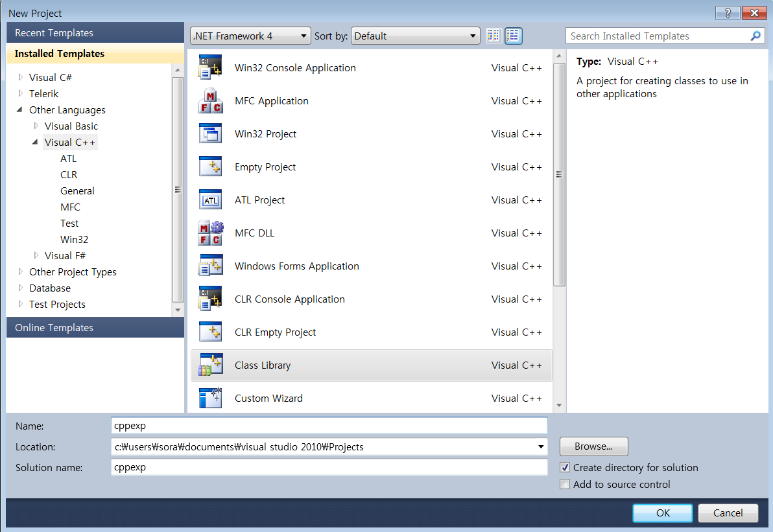Open the Help question mark button

click(728, 13)
